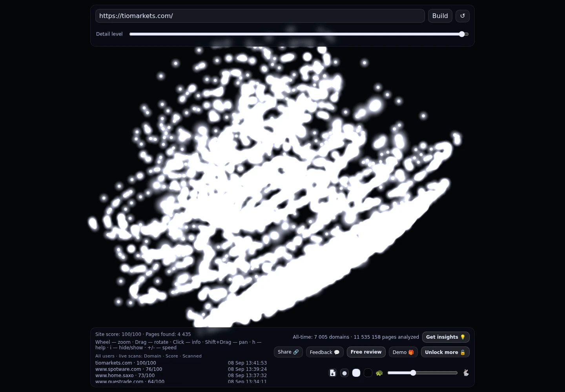Click the Detail level label
This screenshot has width=565, height=392.
pos(109,34)
